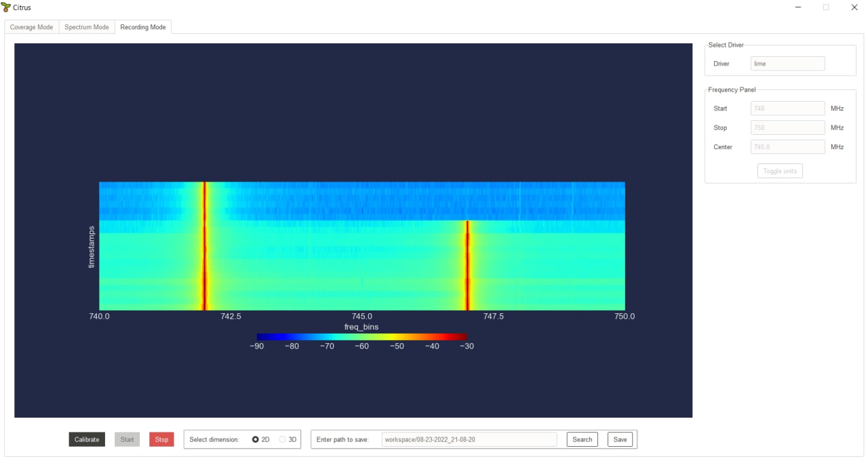Click the Search button for save path
The width and height of the screenshot is (868, 461).
(x=583, y=439)
